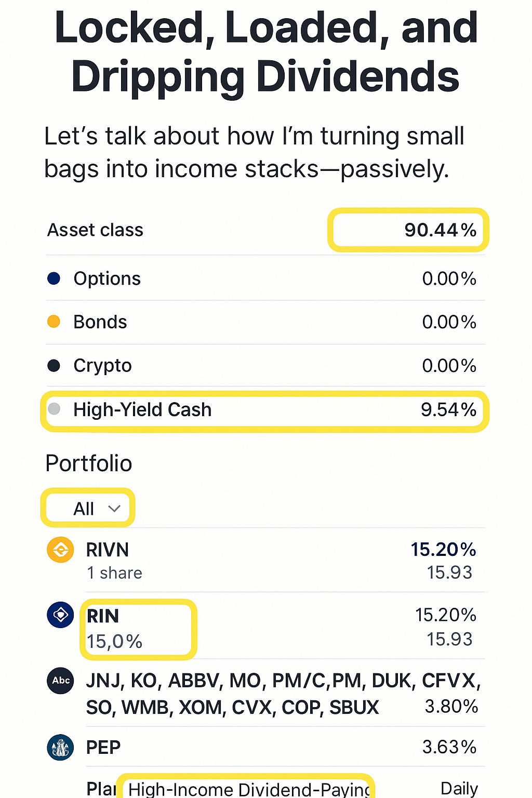Screen dimensions: 532x798
Task: Open the All portfolio filter dropdown
Action: click(88, 508)
